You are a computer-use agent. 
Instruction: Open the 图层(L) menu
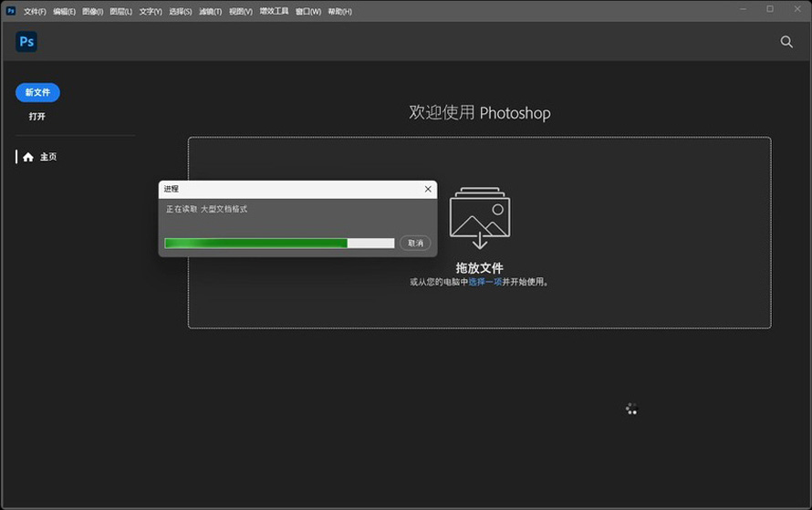point(120,12)
